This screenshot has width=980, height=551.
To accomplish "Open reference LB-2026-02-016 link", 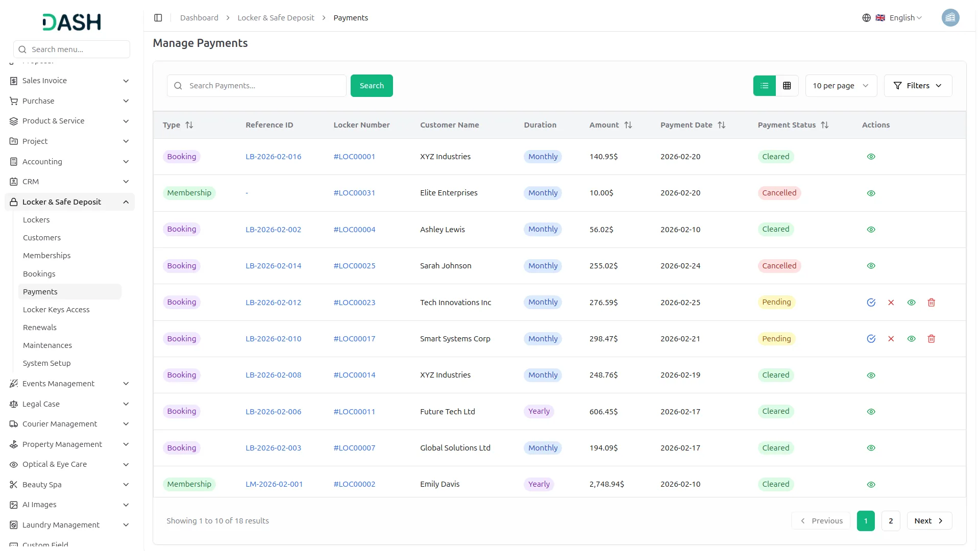I will 274,157.
